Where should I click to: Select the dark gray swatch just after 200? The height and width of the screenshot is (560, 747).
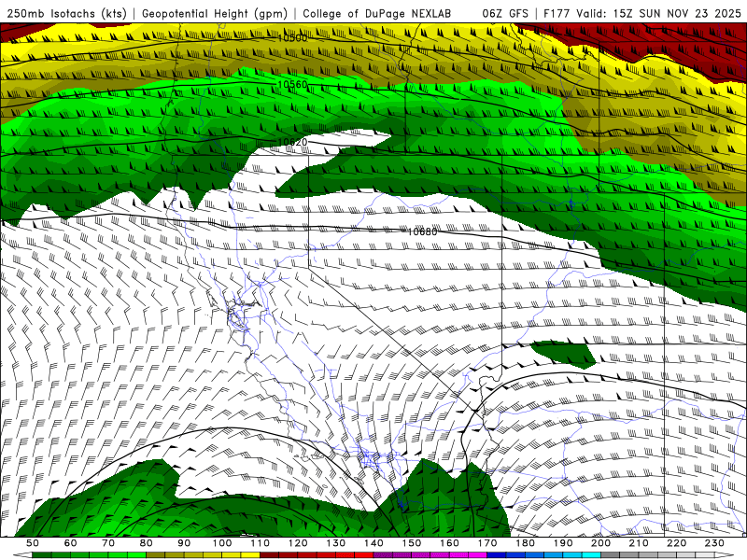pyautogui.click(x=611, y=555)
